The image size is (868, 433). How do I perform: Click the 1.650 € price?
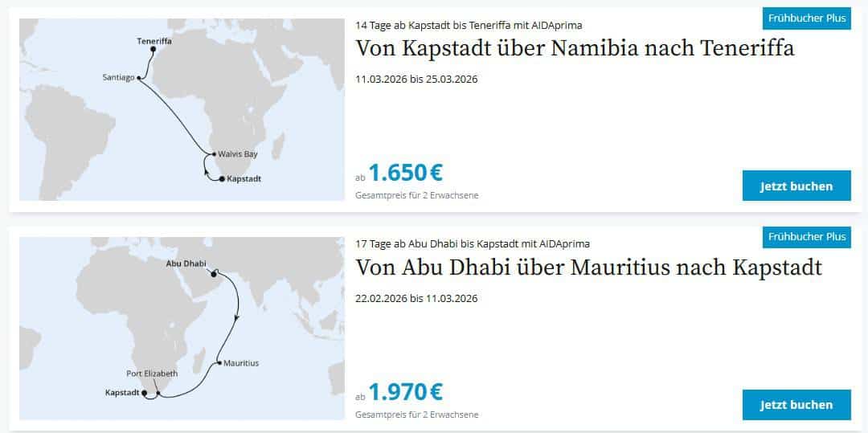click(405, 173)
